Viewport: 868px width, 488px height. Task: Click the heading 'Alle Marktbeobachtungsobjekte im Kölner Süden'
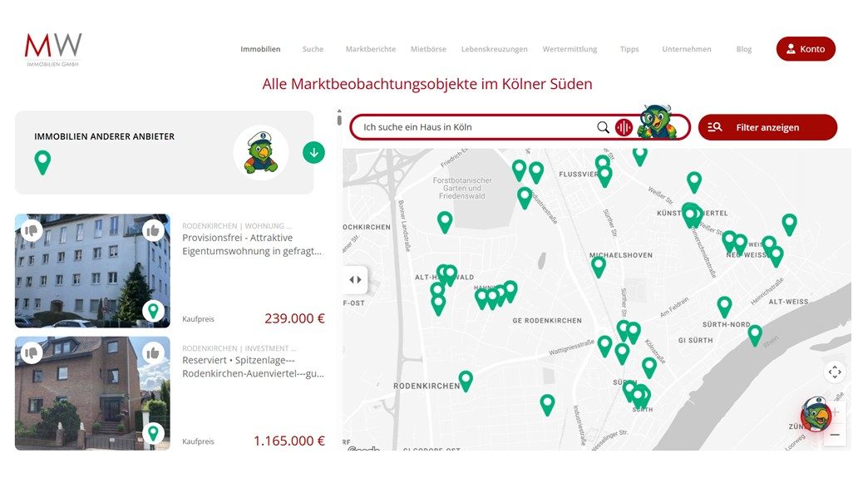tap(427, 84)
